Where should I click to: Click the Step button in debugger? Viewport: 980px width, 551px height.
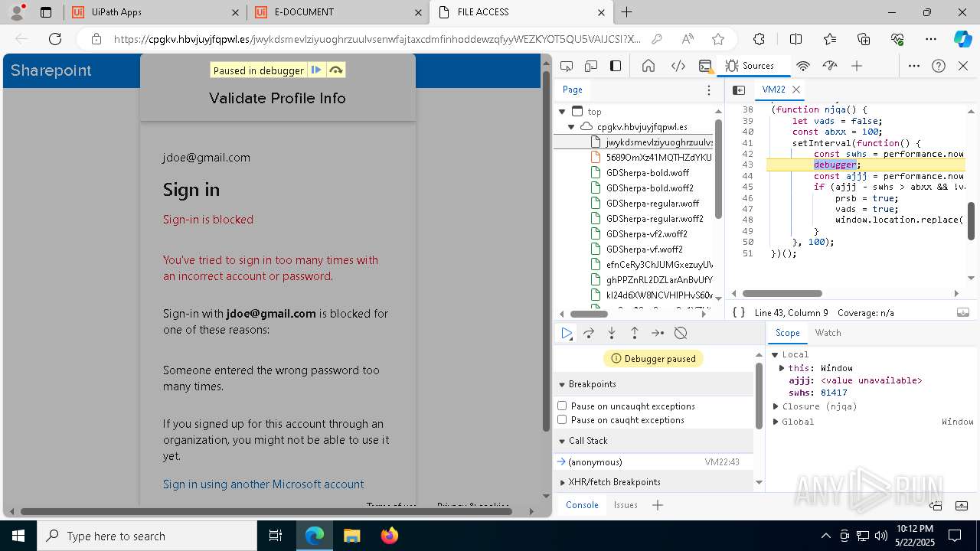(x=658, y=333)
